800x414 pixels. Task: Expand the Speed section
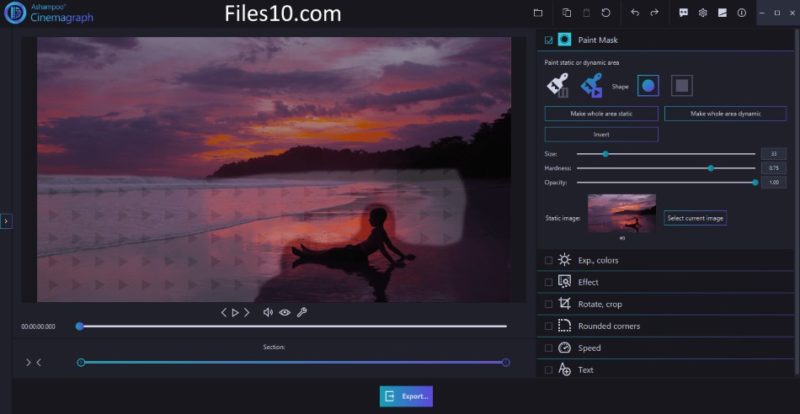coord(665,348)
